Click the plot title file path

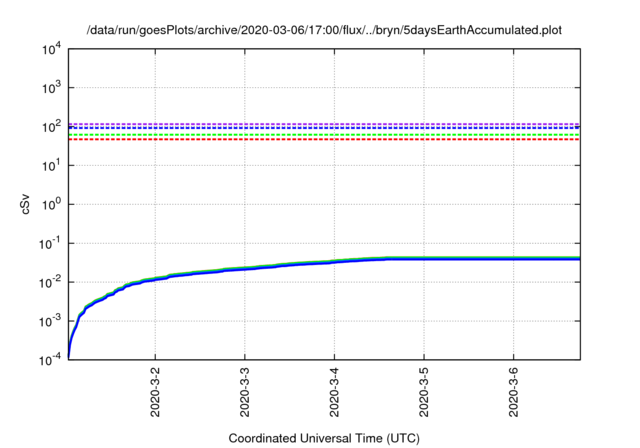[324, 30]
